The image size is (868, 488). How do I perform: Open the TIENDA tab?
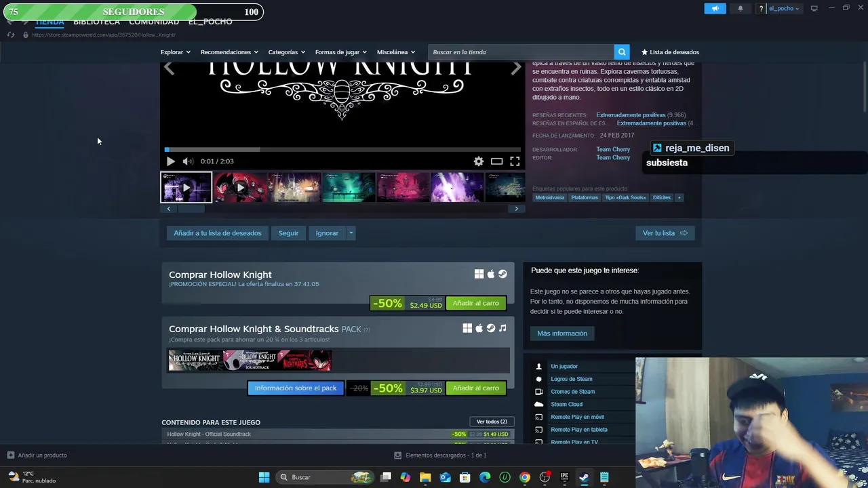pos(50,22)
